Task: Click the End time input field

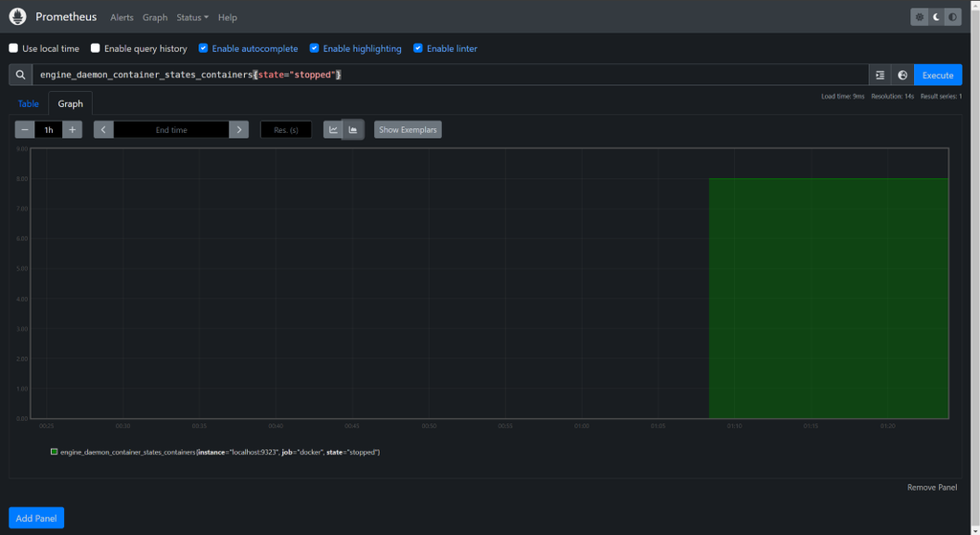Action: 171,130
